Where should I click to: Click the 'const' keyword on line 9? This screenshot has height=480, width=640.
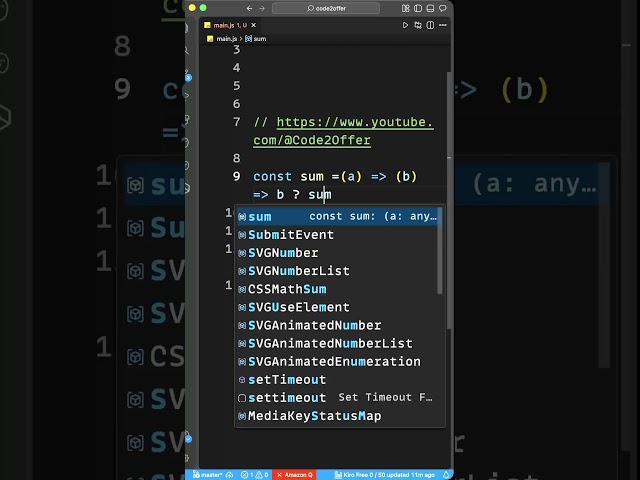(x=272, y=176)
